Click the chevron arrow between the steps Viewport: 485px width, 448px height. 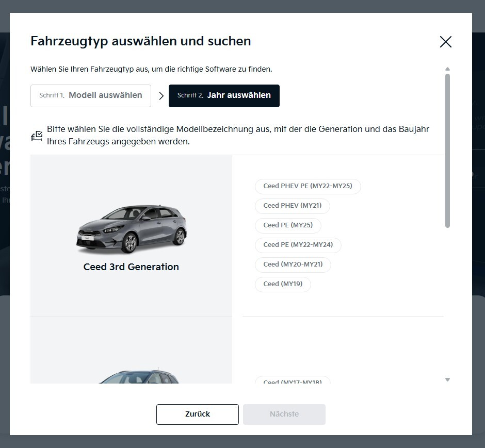tap(161, 96)
